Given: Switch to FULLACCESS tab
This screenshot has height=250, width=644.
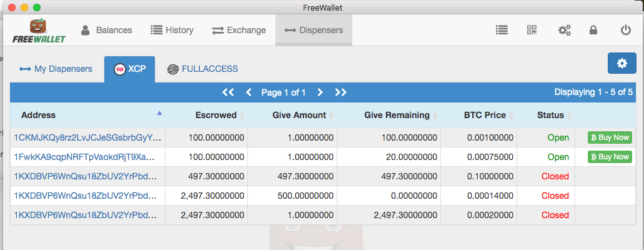Looking at the screenshot, I should tap(202, 69).
